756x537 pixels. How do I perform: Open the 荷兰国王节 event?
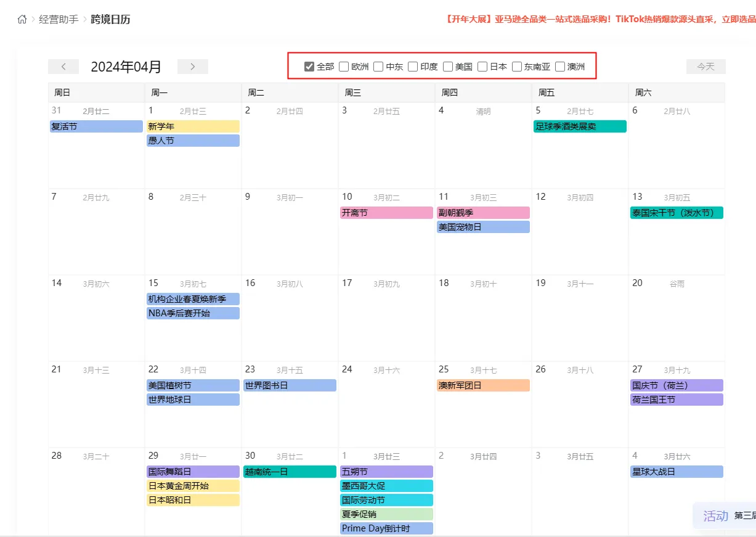677,400
